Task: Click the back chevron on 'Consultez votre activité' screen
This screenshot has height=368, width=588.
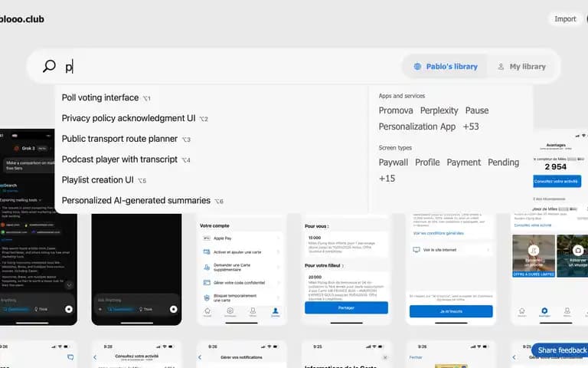Action: pyautogui.click(x=95, y=357)
